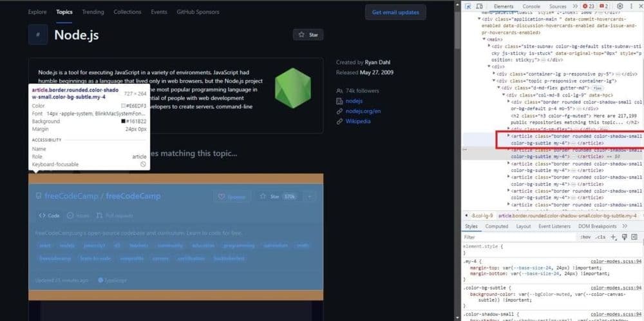This screenshot has height=321, width=644.
Task: Go to the GitHub Sponsors nav link
Action: point(198,12)
